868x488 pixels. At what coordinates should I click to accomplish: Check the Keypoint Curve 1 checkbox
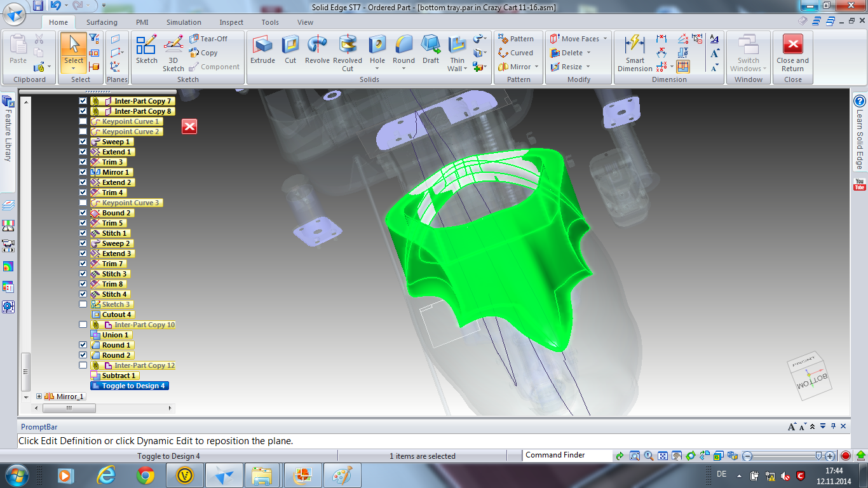click(x=83, y=121)
